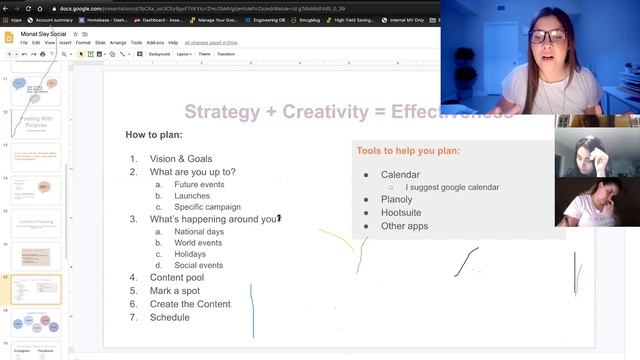
Task: Open the File menu
Action: point(24,42)
